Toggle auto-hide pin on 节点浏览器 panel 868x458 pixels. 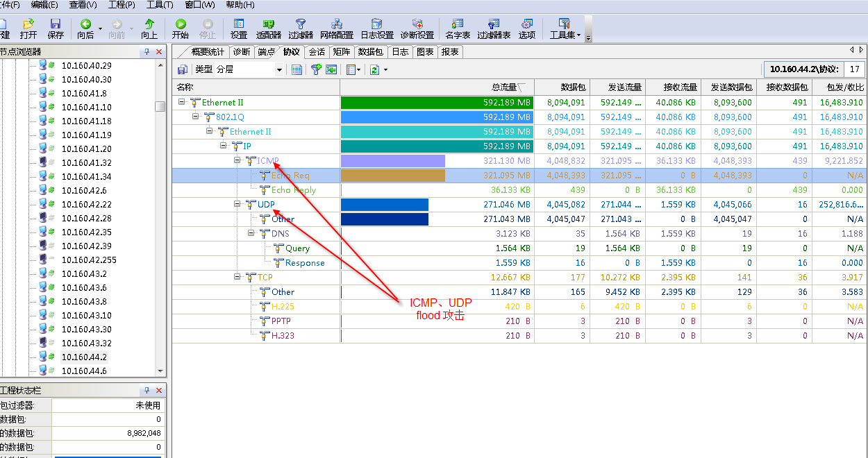(x=147, y=51)
